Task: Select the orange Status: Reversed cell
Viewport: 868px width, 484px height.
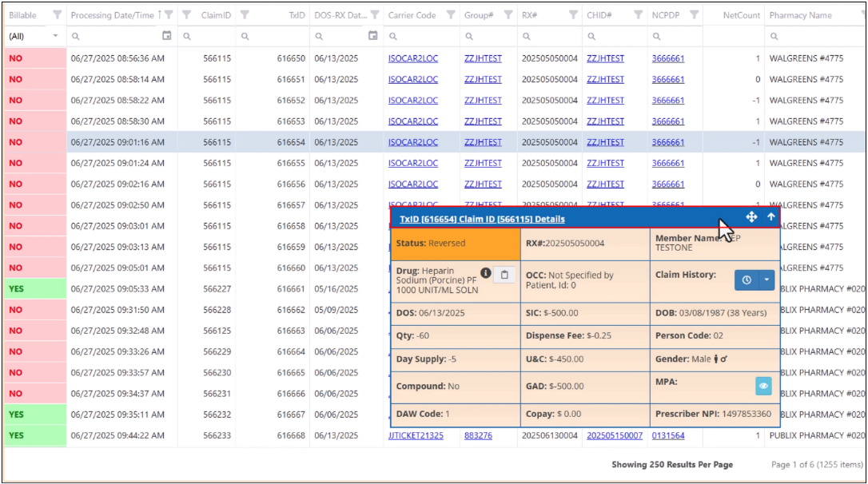Action: point(456,244)
